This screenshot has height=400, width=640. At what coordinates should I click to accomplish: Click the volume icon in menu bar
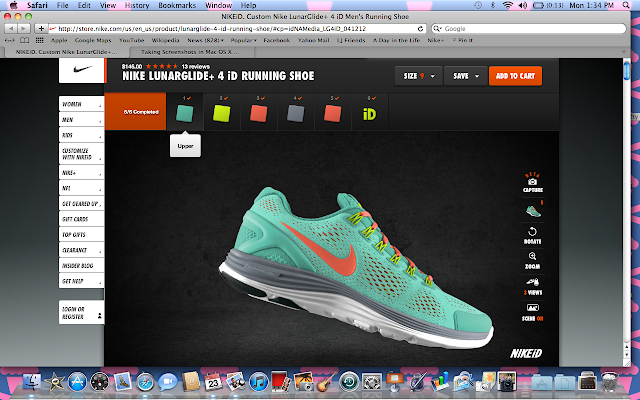click(523, 5)
